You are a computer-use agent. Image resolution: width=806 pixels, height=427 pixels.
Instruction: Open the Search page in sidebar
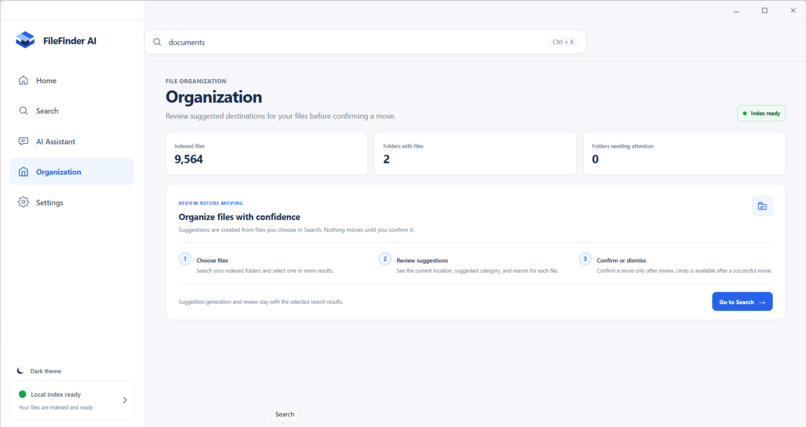71,111
